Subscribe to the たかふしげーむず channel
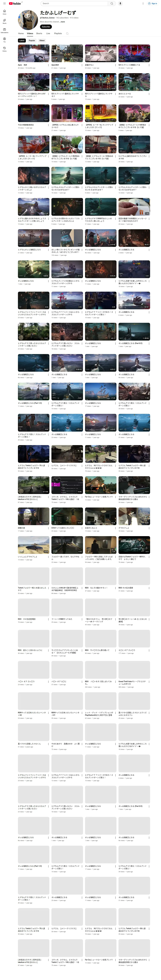 point(46,27)
